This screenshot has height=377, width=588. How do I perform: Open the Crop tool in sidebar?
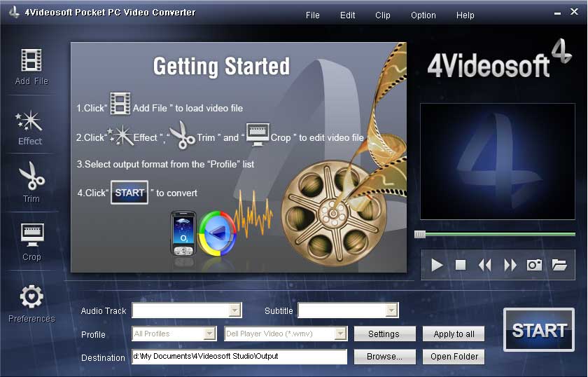[x=31, y=236]
